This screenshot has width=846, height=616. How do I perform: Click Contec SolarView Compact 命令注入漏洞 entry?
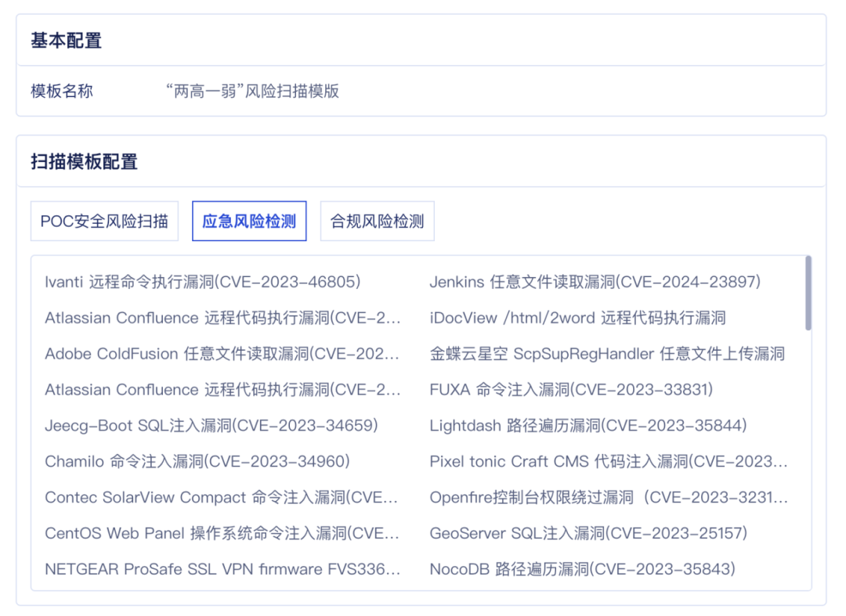point(222,498)
